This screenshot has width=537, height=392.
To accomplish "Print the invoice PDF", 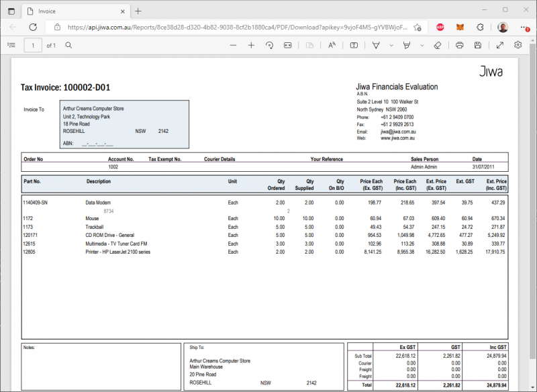I will [x=460, y=45].
